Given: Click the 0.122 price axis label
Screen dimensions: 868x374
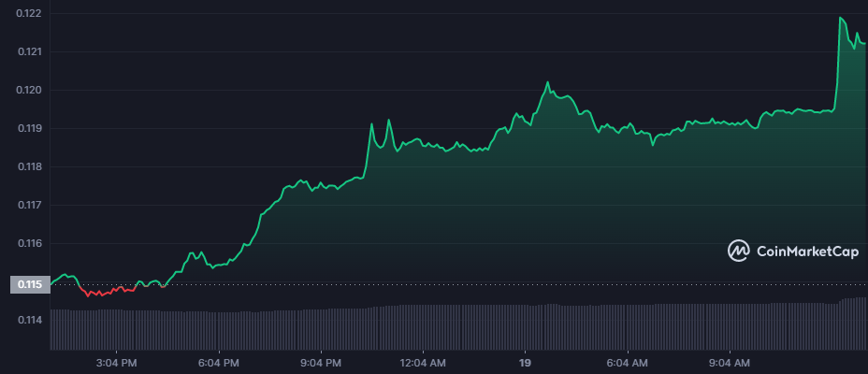Looking at the screenshot, I should (x=29, y=13).
